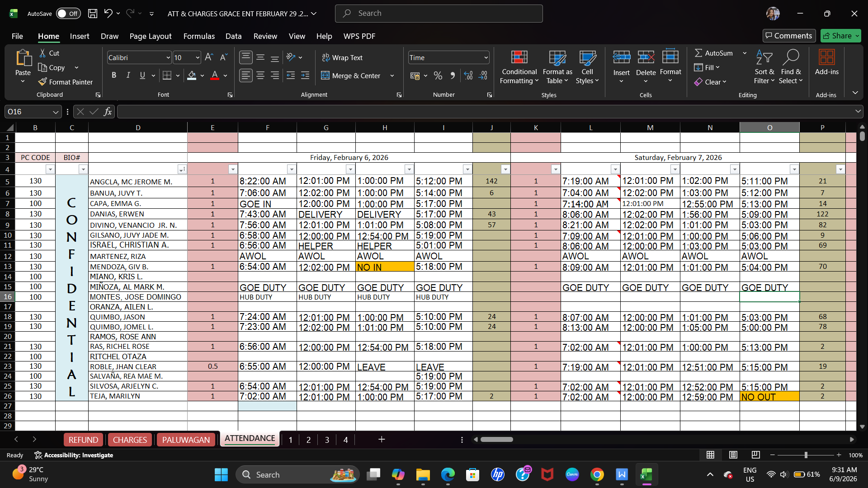Open the font size dropdown
The height and width of the screenshot is (488, 868).
click(x=198, y=58)
